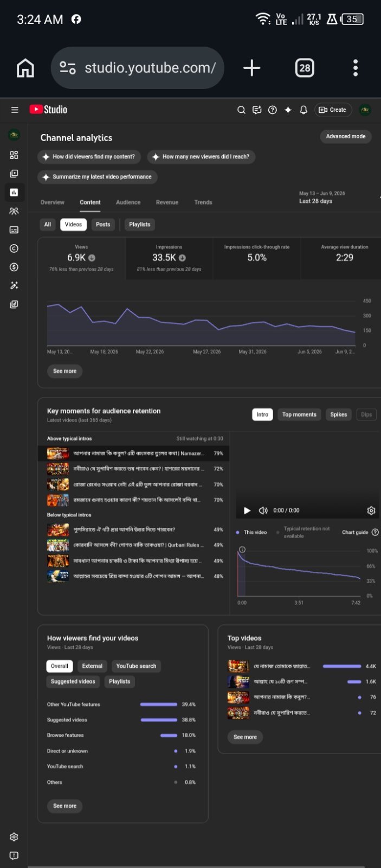This screenshot has height=868, width=381.
Task: Open Send feedback icon in sidebar
Action: (x=14, y=856)
